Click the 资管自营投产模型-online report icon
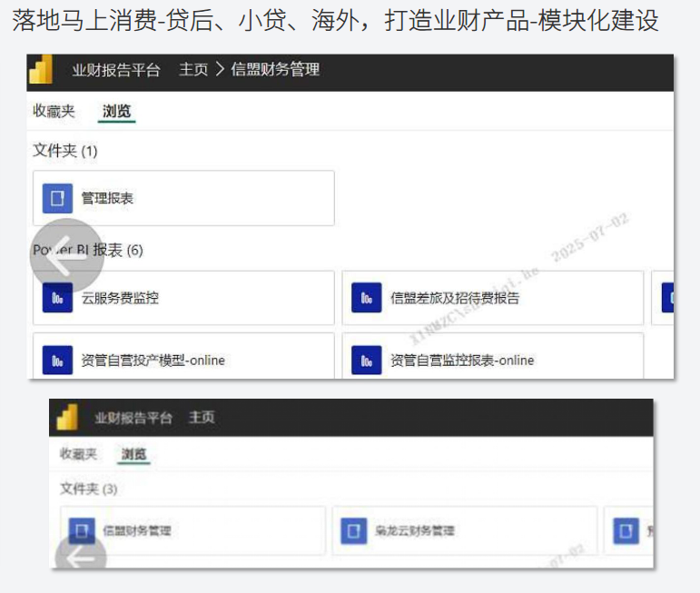The width and height of the screenshot is (700, 593). [58, 360]
